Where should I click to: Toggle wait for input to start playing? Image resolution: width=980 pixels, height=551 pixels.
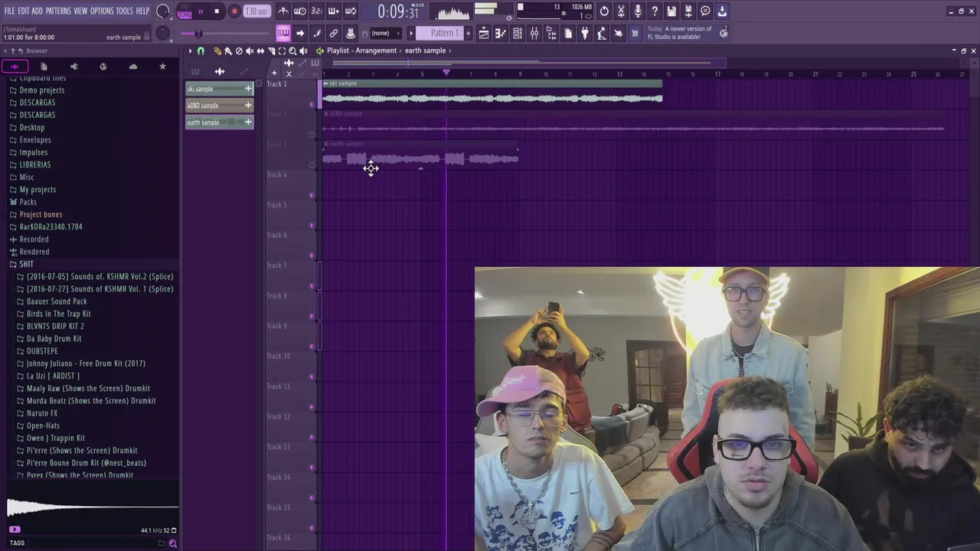(300, 11)
